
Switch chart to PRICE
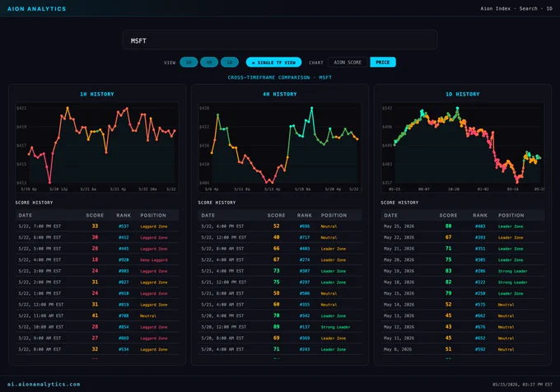point(382,62)
